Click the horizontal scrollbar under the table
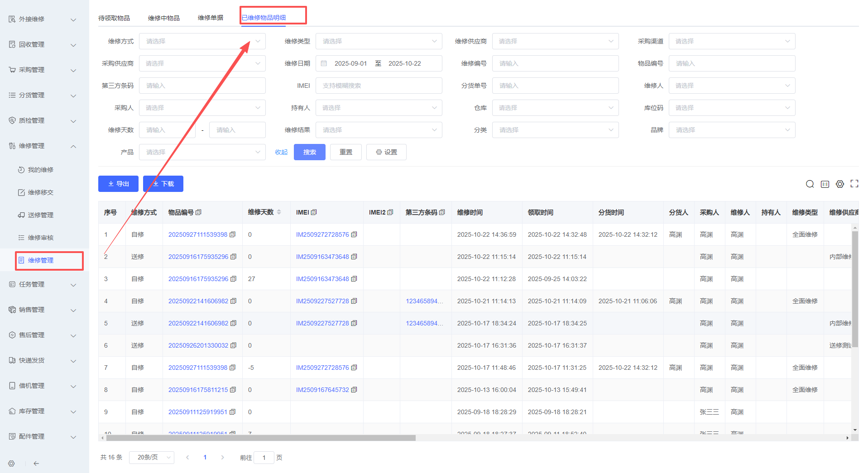 (260, 438)
